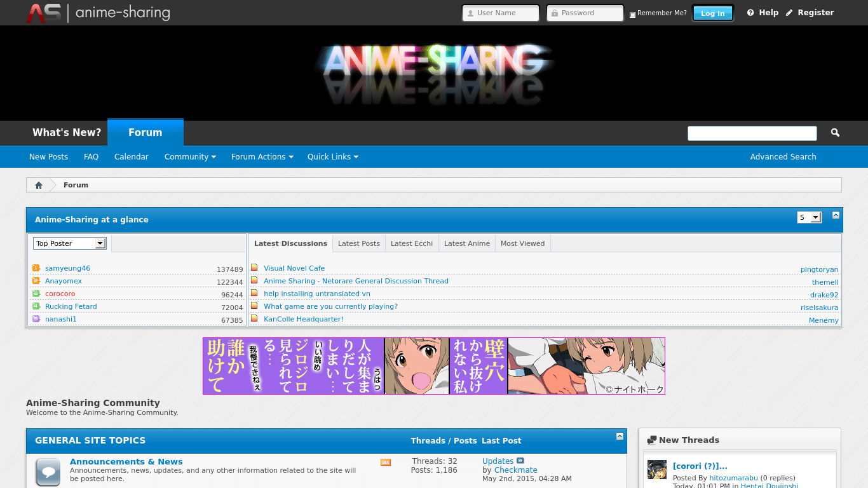868x488 pixels.
Task: Click in the forum search box
Action: click(x=752, y=133)
